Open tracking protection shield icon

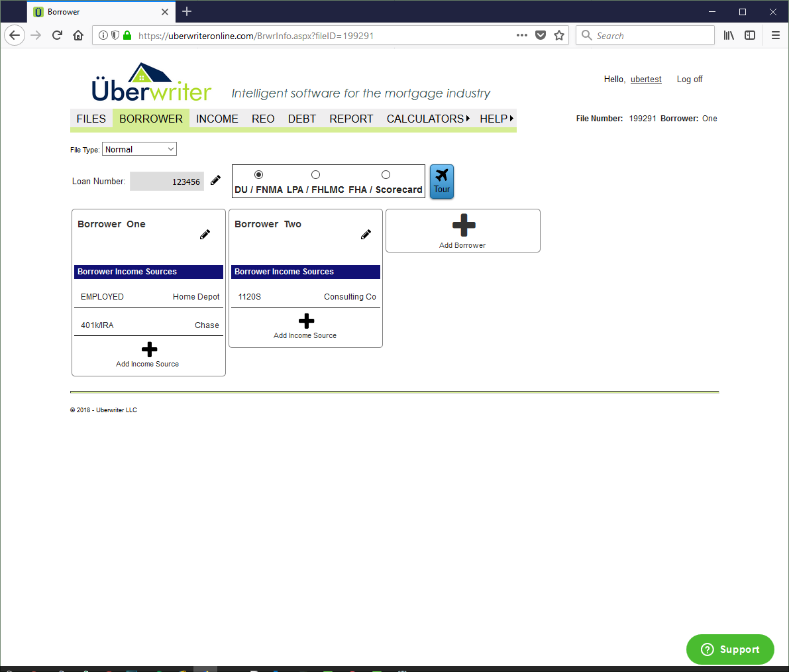115,35
